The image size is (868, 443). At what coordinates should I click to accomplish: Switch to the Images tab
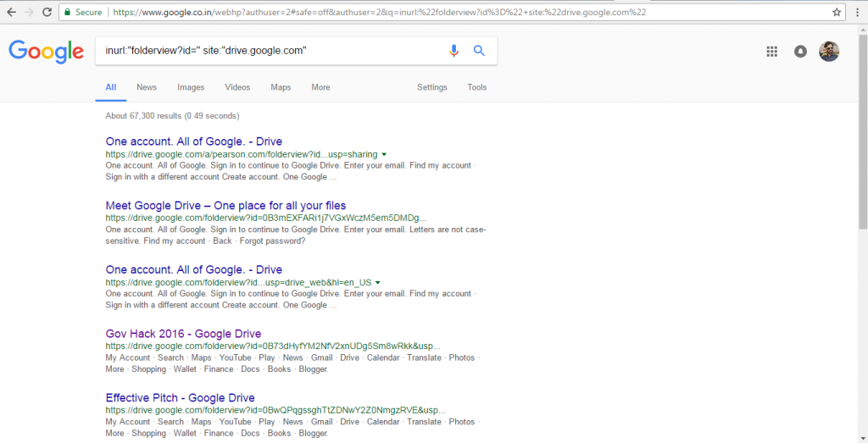pos(191,87)
